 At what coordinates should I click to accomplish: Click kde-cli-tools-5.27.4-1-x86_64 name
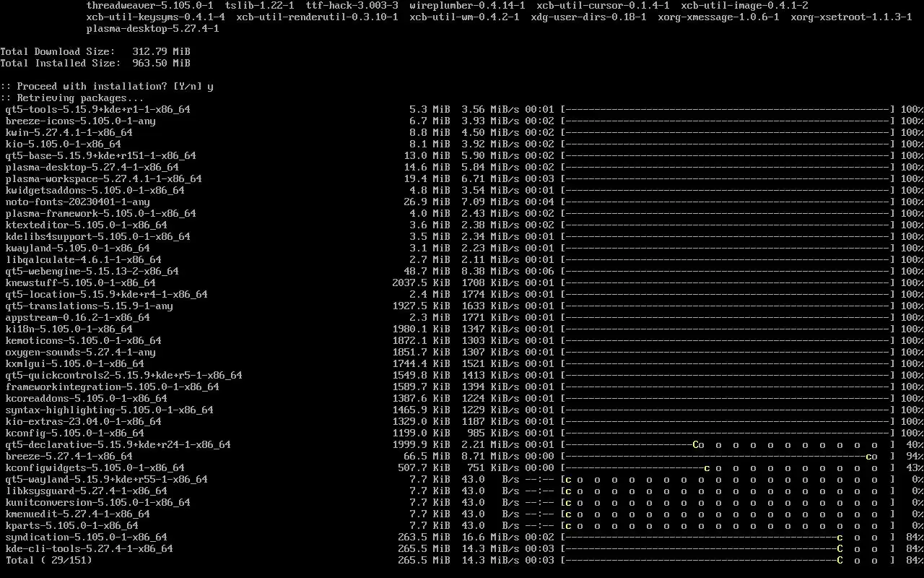[x=90, y=548]
